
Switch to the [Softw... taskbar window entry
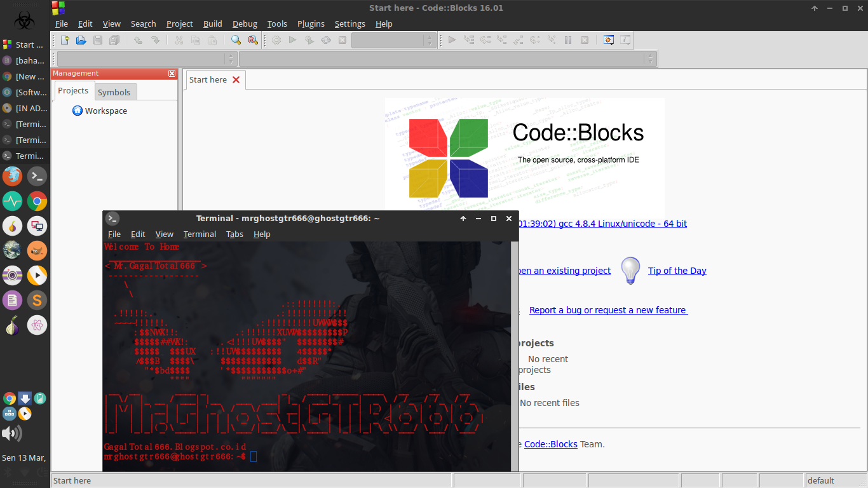(x=24, y=92)
